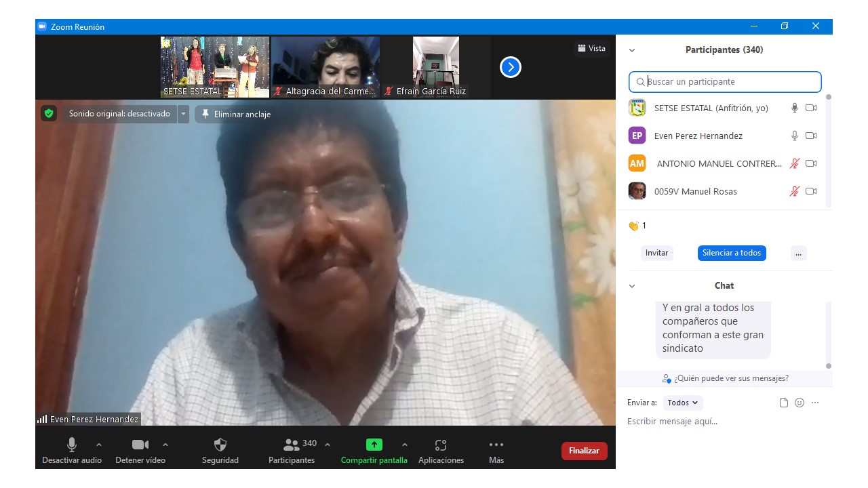Viewport: 868px width, 488px height.
Task: Open the Sonido original dropdown arrow
Action: pyautogui.click(x=183, y=114)
